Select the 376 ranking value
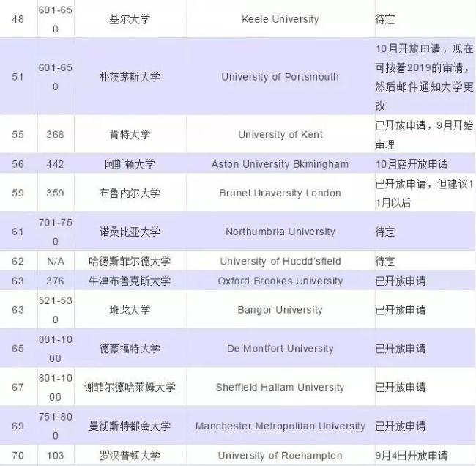 coord(55,281)
